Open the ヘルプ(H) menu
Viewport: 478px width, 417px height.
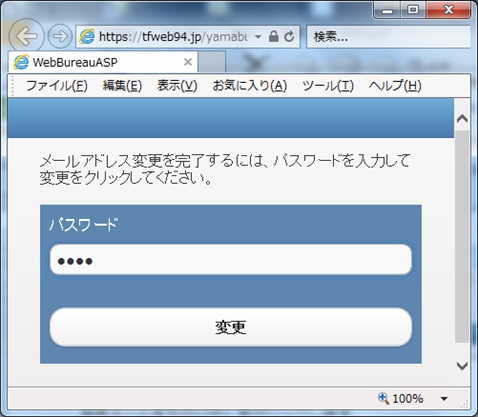click(395, 86)
